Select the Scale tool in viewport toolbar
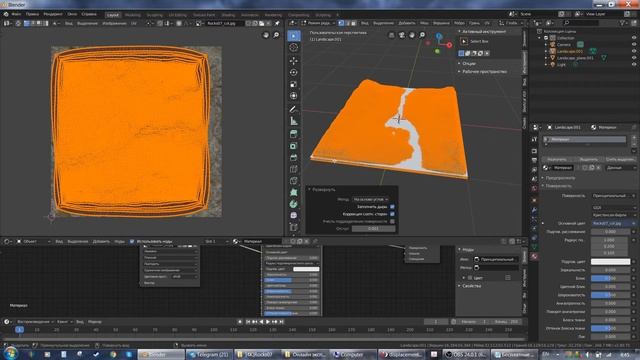The height and width of the screenshot is (360, 640). pos(293,84)
